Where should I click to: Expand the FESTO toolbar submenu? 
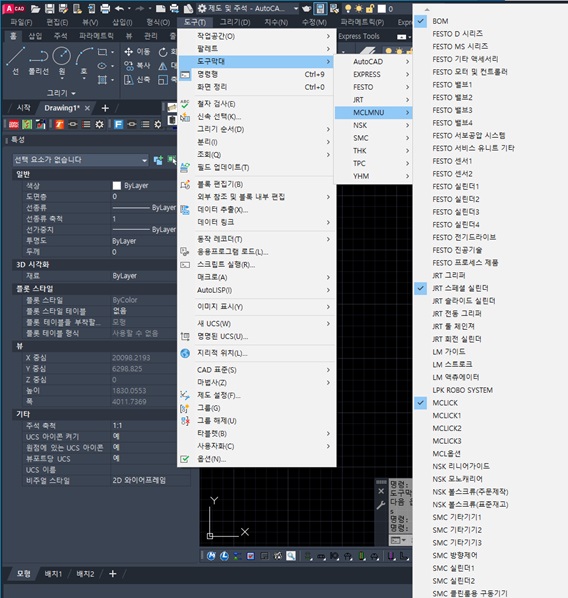[373, 87]
